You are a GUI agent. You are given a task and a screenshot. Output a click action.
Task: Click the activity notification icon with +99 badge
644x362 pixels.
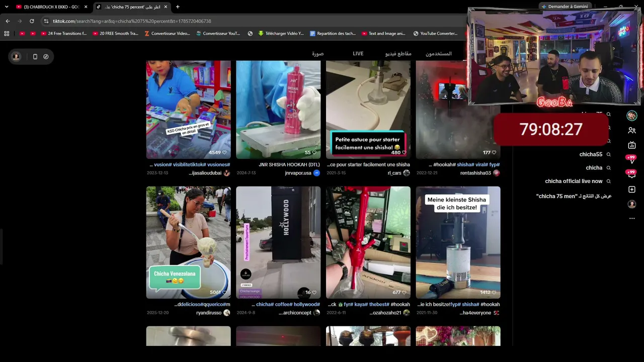(x=632, y=174)
